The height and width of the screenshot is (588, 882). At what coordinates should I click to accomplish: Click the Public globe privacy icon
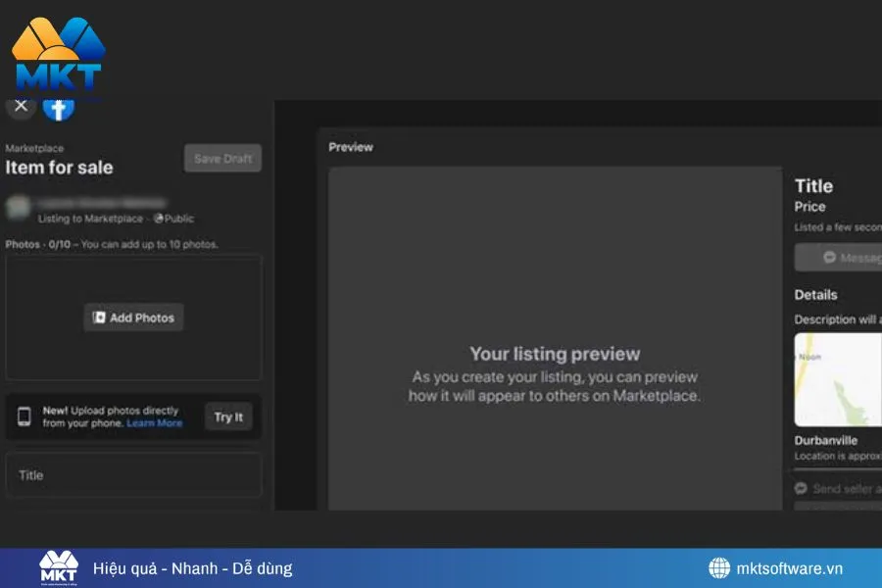point(158,219)
